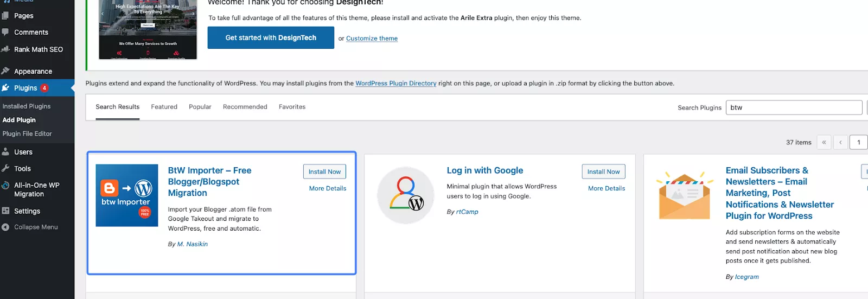Open Plugin File Editor submenu item

click(x=27, y=133)
